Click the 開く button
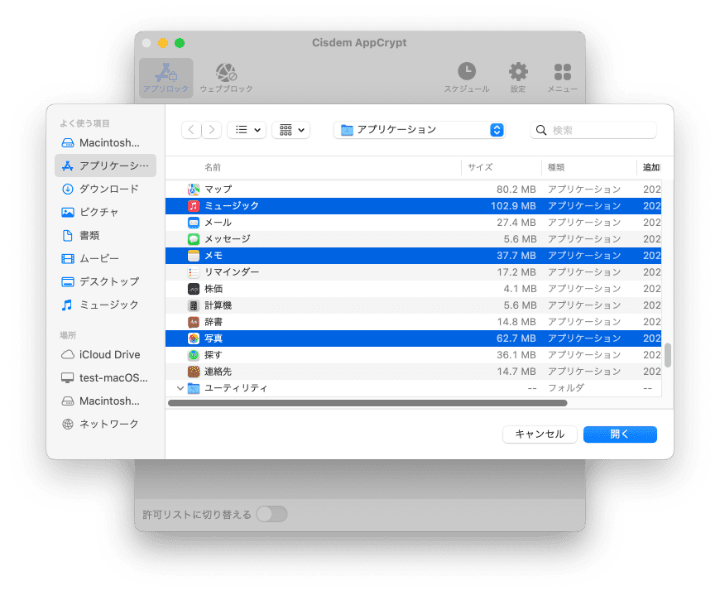This screenshot has height=592, width=720. (619, 434)
